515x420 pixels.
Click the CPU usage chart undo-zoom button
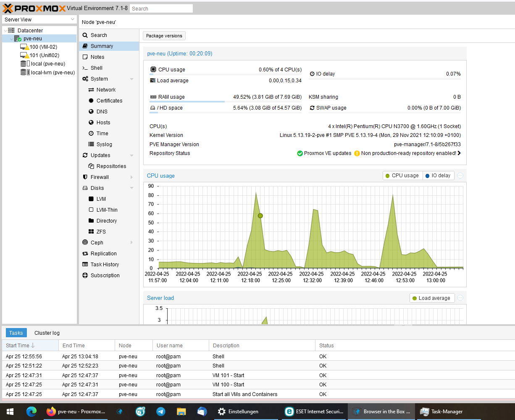[x=460, y=176]
